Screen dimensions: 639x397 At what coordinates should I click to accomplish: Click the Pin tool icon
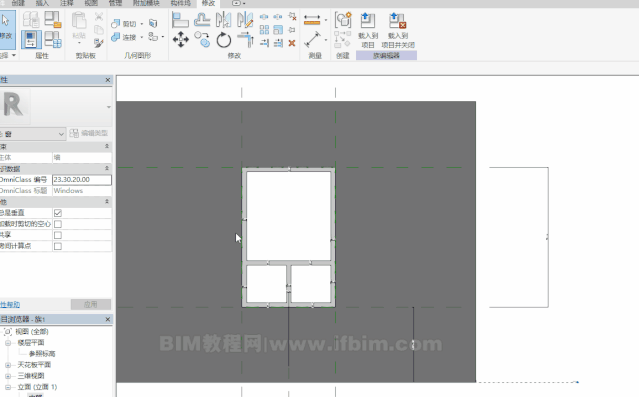pyautogui.click(x=292, y=30)
